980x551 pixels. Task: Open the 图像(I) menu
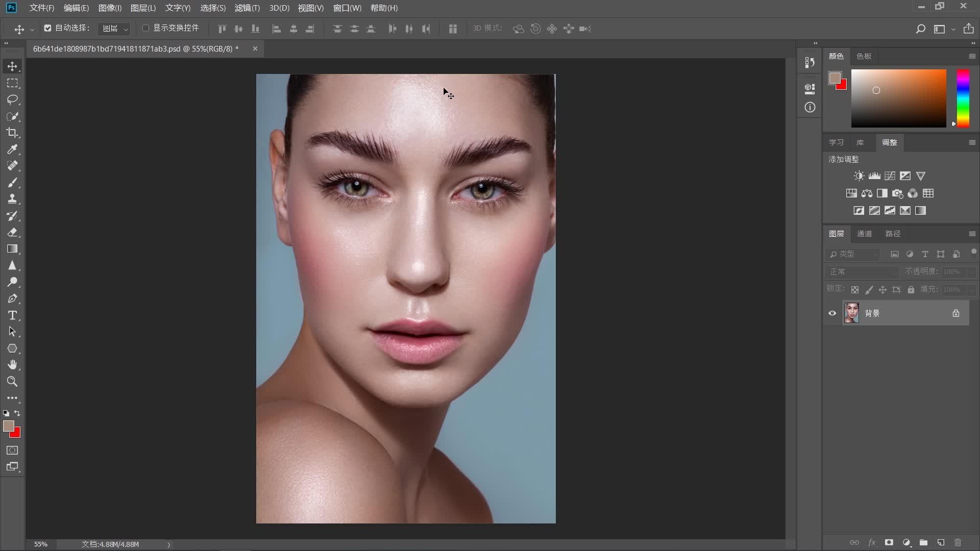click(x=110, y=8)
